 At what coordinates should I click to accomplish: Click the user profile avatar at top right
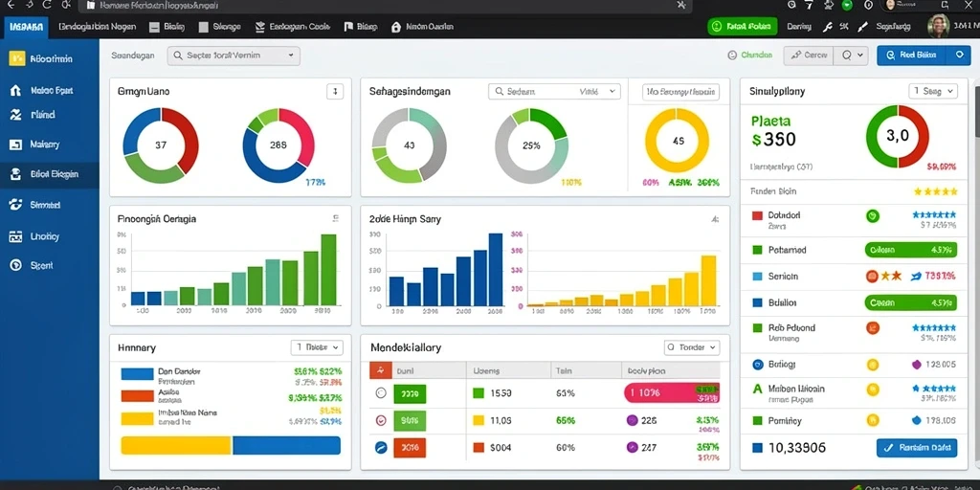click(938, 26)
